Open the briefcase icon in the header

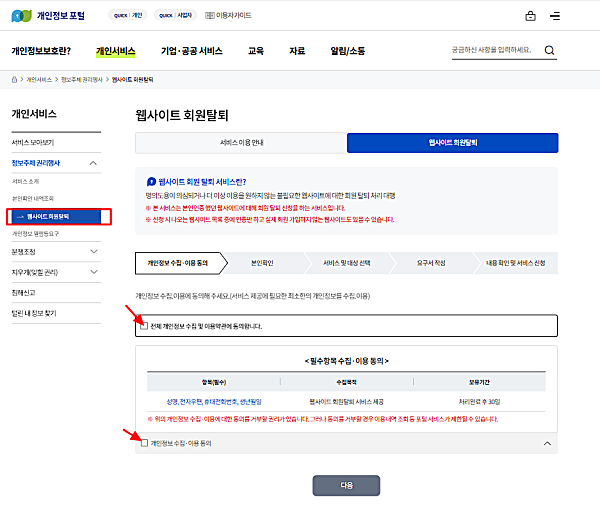click(x=530, y=16)
